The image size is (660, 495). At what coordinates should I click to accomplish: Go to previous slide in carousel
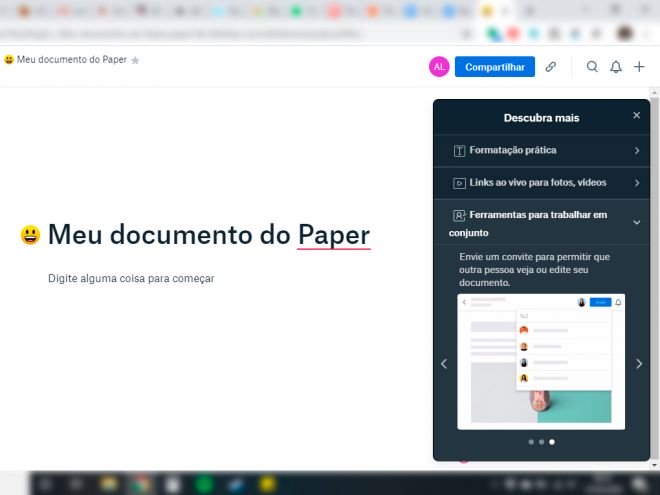444,364
